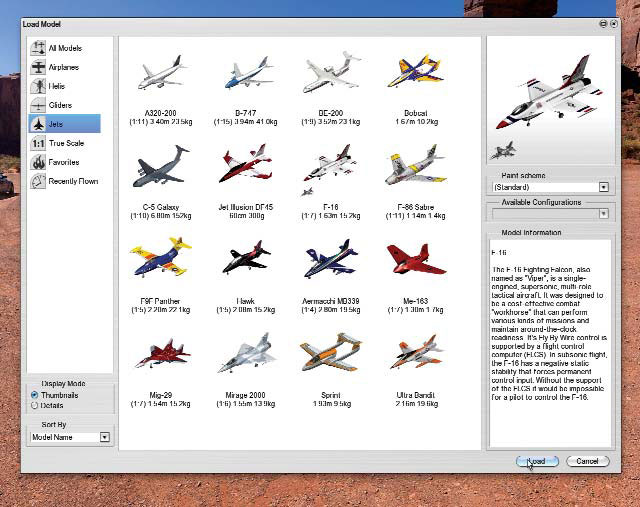Choose the Mirage 2000 thumbnail
640x507 pixels.
[x=247, y=353]
